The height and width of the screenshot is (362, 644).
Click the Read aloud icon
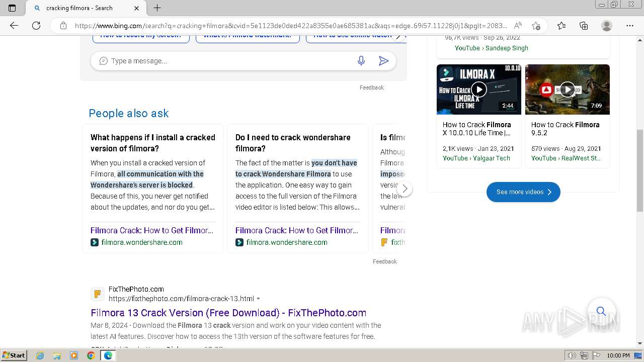518,26
